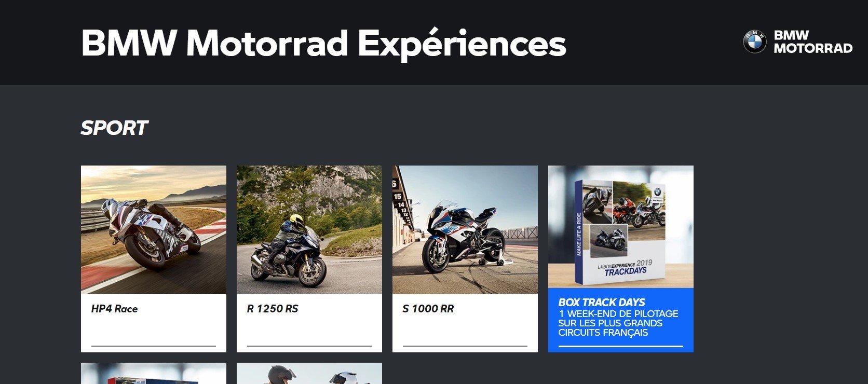This screenshot has width=868, height=384.
Task: Open the Trackdays 2019 box image
Action: pyautogui.click(x=621, y=227)
